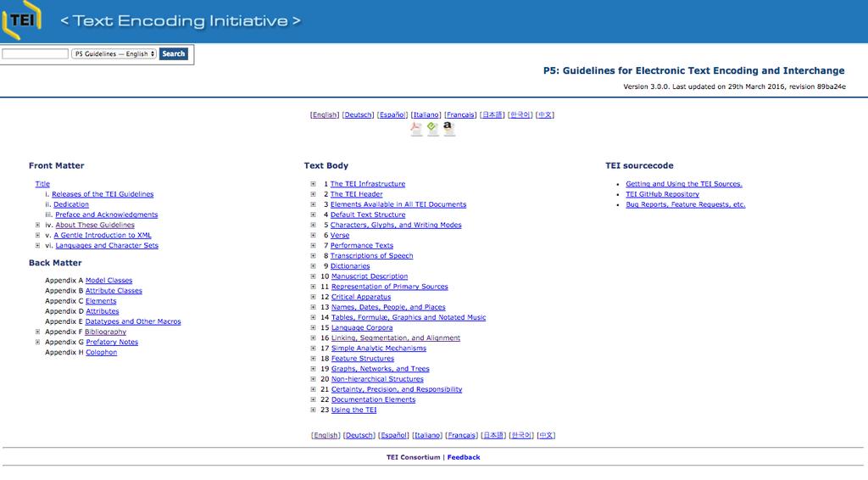Click TEI Consortium footer link
This screenshot has height=480, width=868.
(x=413, y=457)
